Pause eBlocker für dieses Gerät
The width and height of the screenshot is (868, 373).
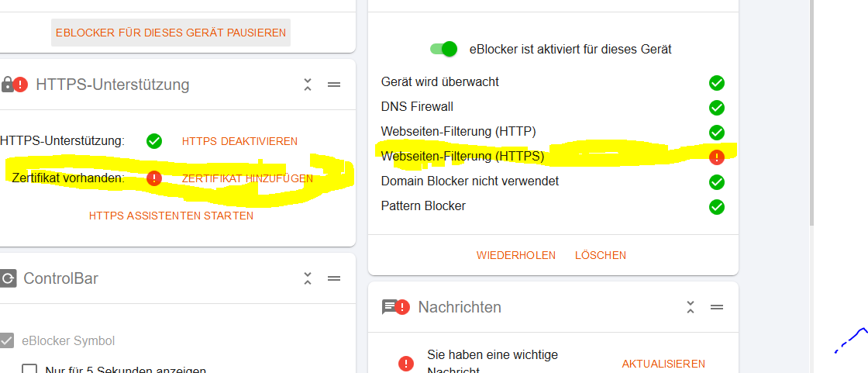tap(171, 33)
